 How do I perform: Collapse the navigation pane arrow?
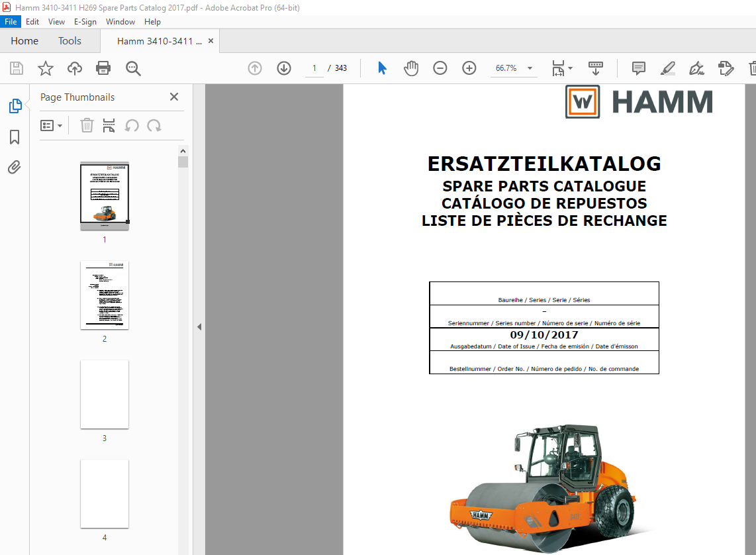pyautogui.click(x=199, y=327)
